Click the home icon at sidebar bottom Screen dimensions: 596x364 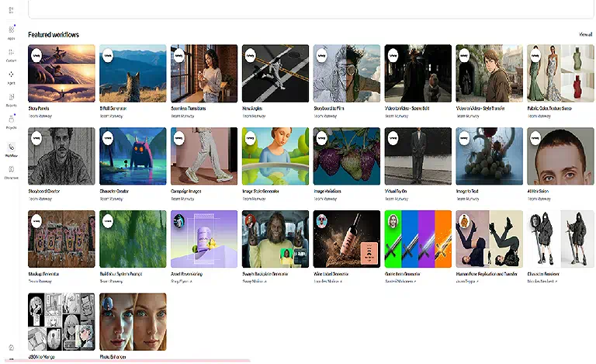click(x=12, y=347)
